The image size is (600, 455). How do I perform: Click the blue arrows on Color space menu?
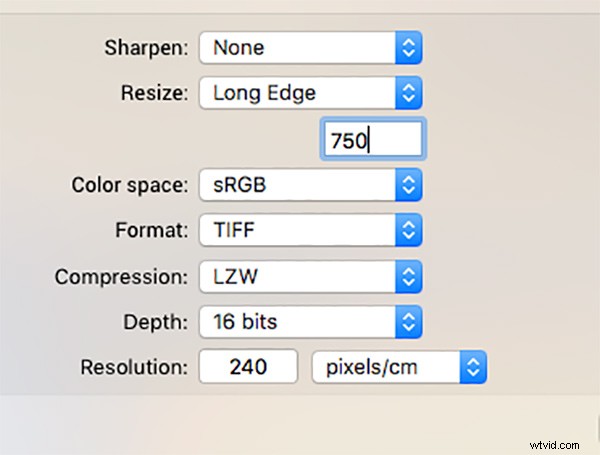(x=406, y=185)
